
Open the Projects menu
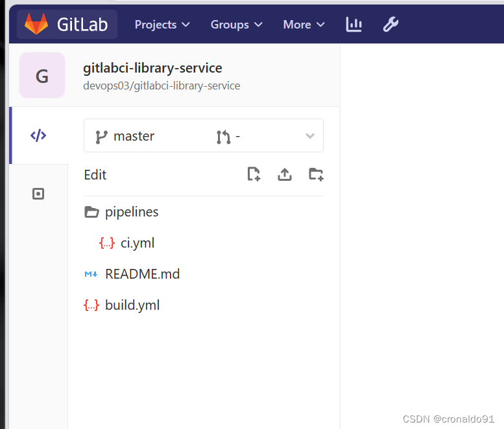point(162,25)
